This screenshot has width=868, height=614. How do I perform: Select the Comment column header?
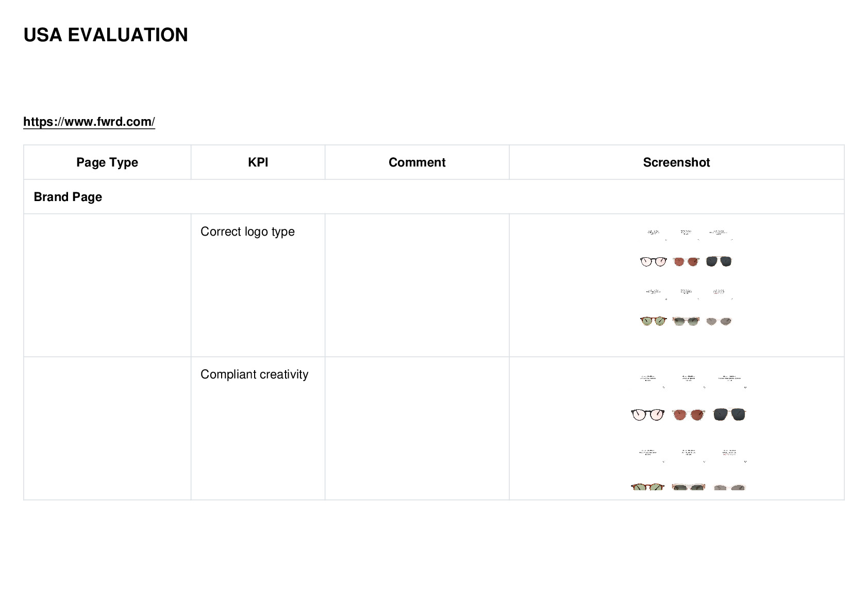coord(417,162)
